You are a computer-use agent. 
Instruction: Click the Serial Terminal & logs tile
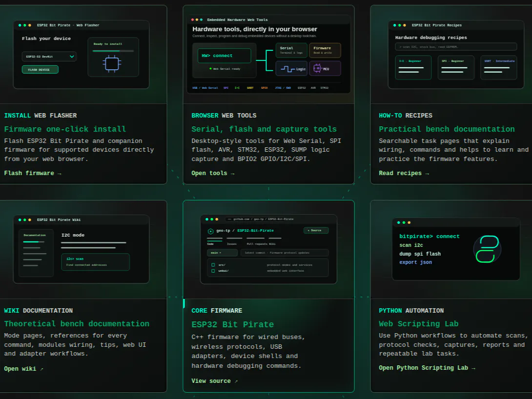click(291, 50)
